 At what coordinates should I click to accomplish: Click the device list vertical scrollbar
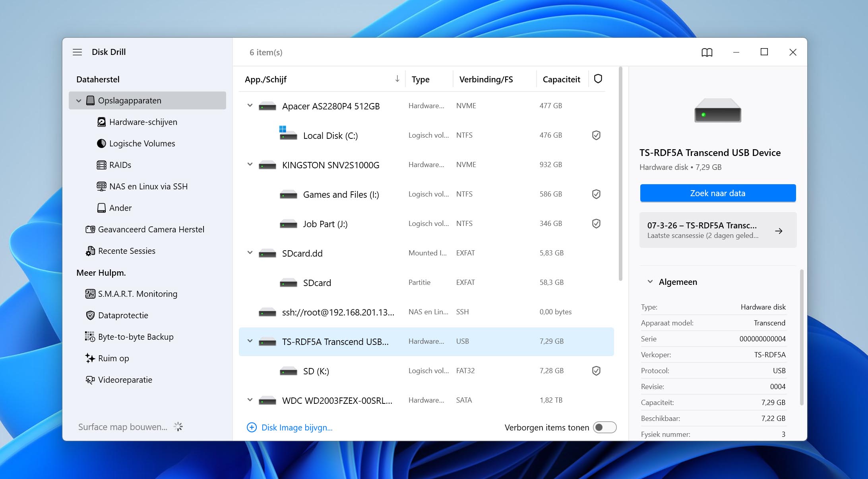[x=620, y=174]
